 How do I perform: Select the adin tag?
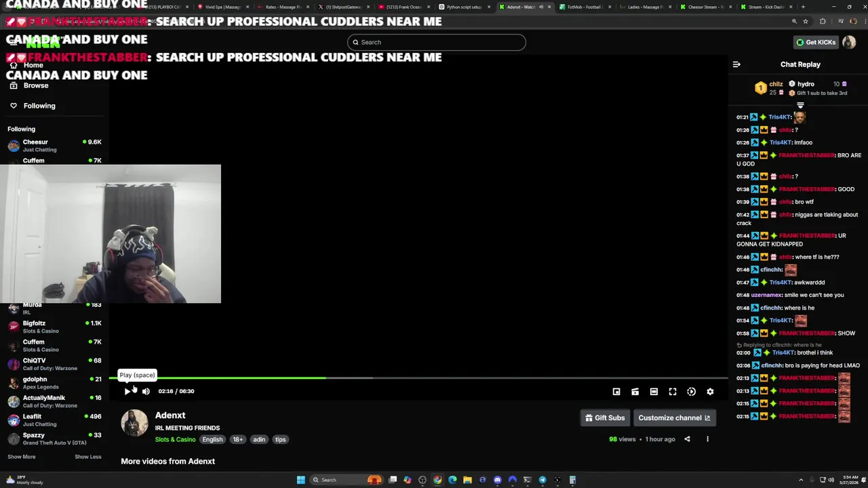point(259,439)
